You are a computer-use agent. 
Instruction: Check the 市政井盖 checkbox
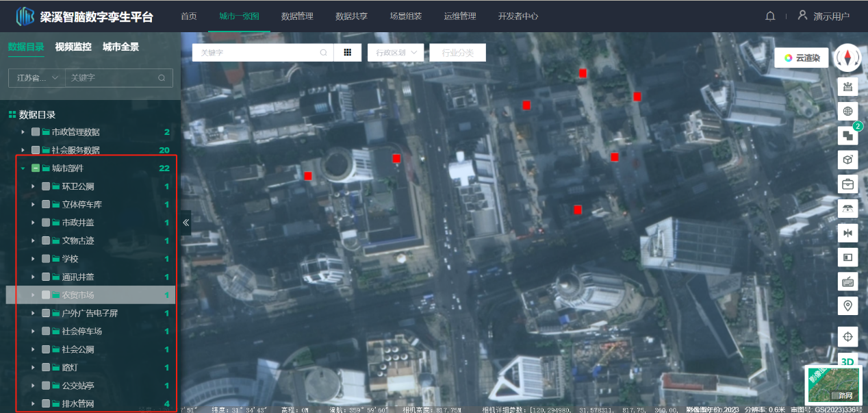coord(46,223)
